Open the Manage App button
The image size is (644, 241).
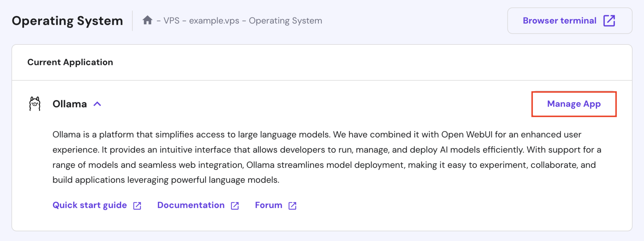(574, 104)
